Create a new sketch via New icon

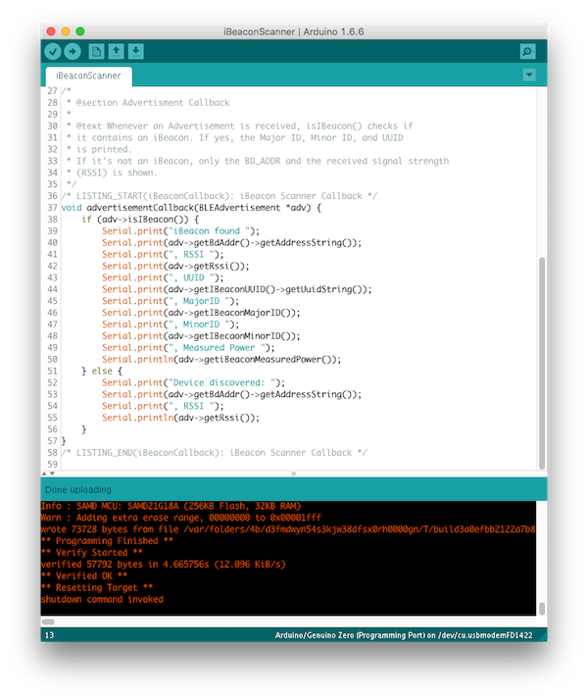tap(96, 52)
